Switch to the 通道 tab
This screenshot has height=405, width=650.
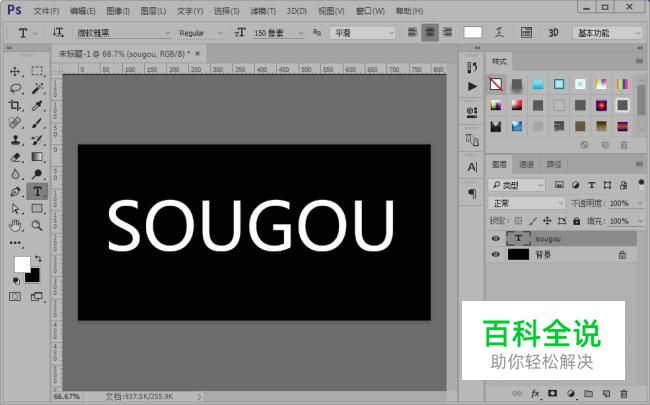click(x=526, y=164)
